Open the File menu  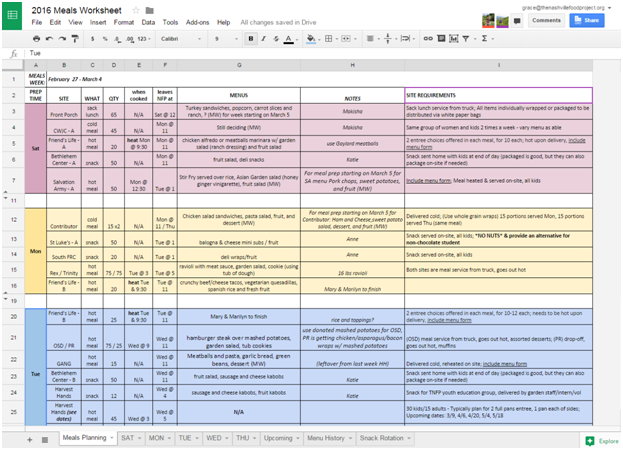pos(37,22)
